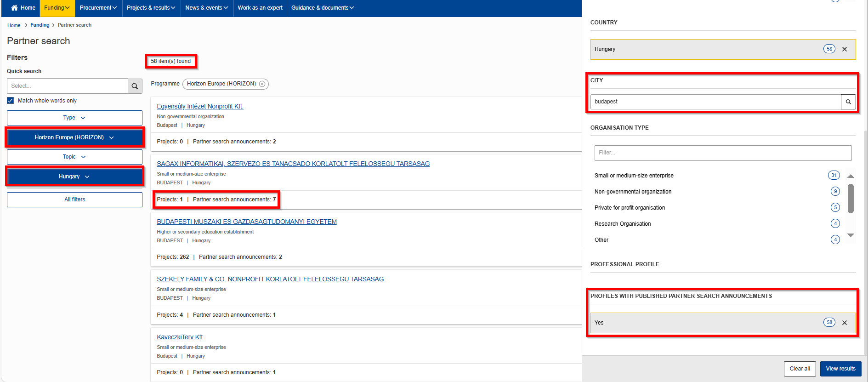Select Research Organisation type
This screenshot has width=868, height=382.
coord(623,224)
